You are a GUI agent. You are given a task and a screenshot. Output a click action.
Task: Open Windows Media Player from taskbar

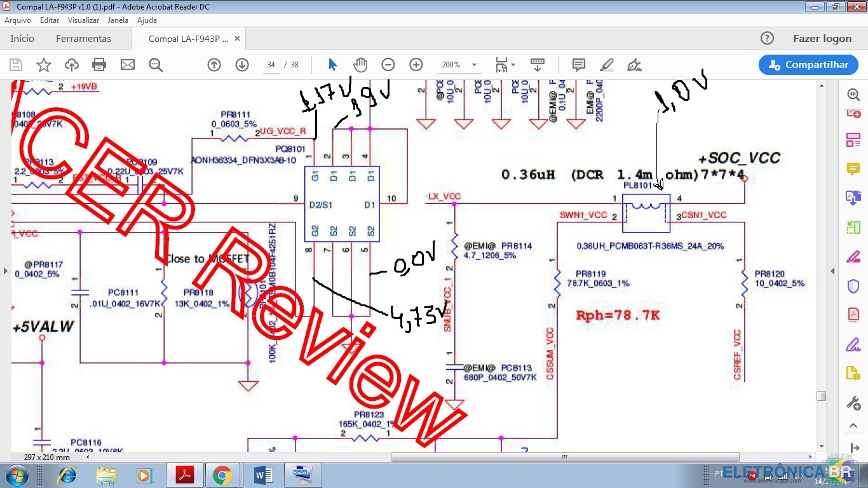(x=144, y=475)
